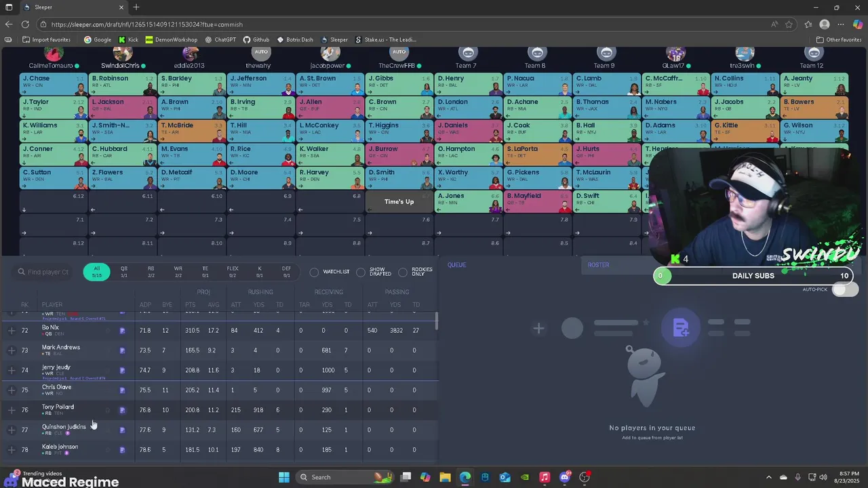Filter players by DEF position
The width and height of the screenshot is (868, 488).
pos(287,272)
